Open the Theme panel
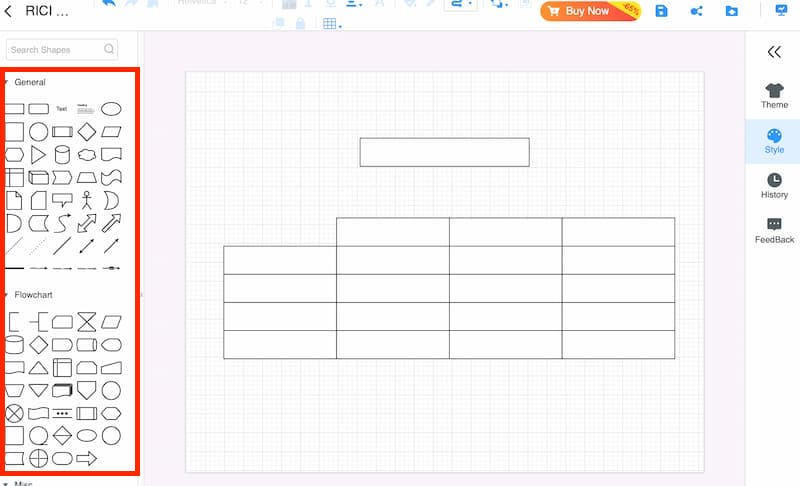 (x=774, y=96)
